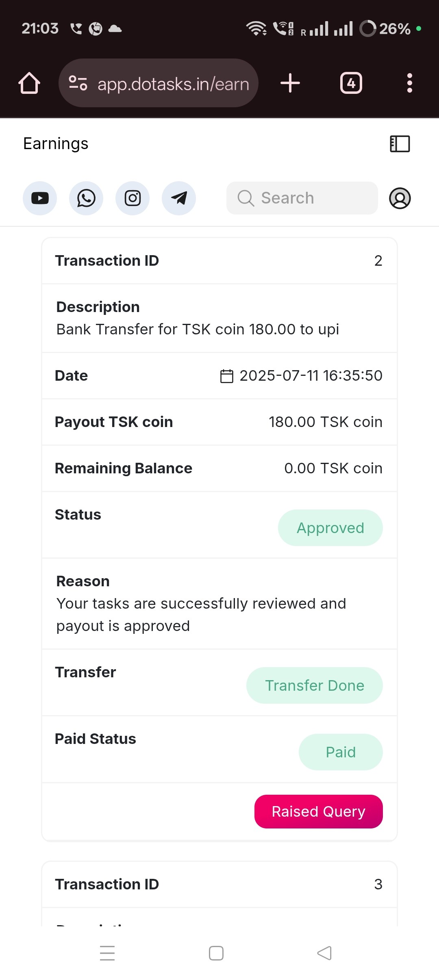Image resolution: width=439 pixels, height=980 pixels.
Task: Tap the Approved status badge
Action: [330, 528]
